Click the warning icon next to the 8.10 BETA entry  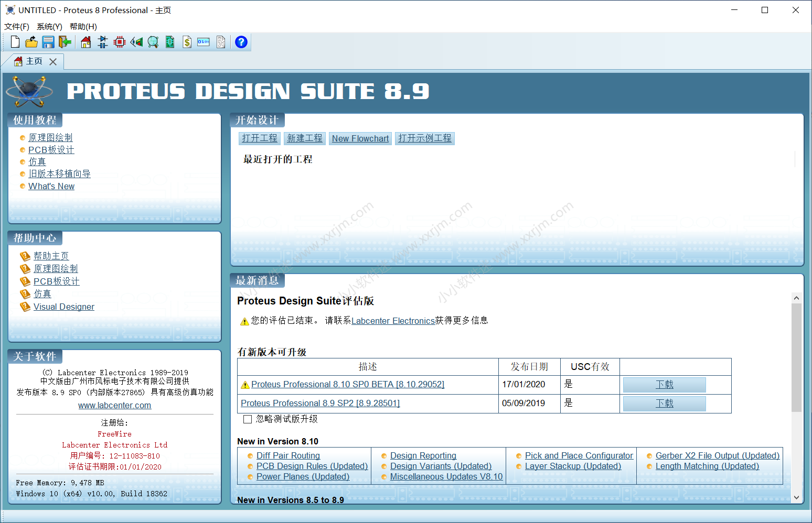click(x=245, y=385)
